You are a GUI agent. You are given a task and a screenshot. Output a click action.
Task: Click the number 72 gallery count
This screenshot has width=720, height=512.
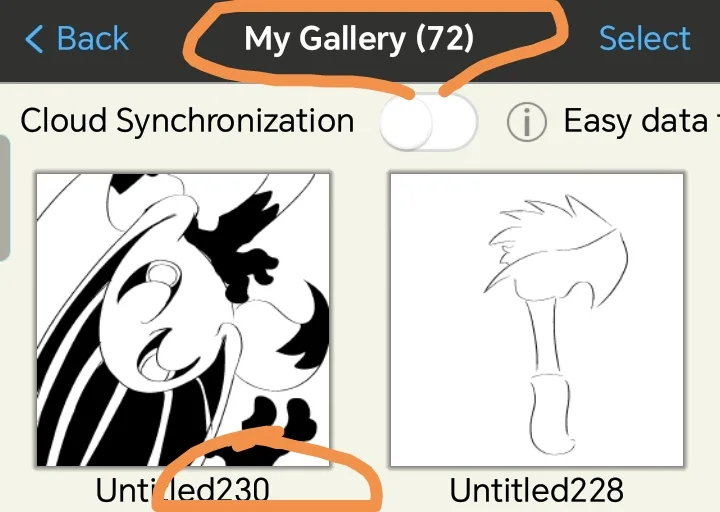(444, 39)
